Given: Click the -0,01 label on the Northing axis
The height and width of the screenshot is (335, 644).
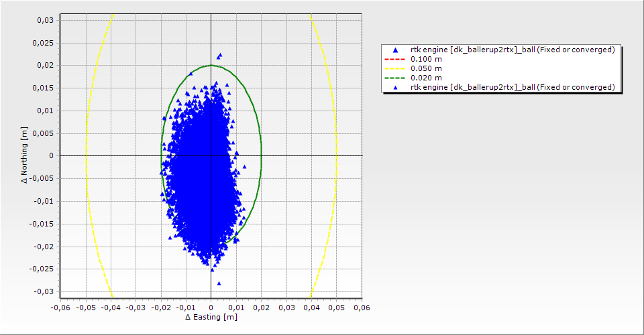Looking at the screenshot, I should pos(44,201).
